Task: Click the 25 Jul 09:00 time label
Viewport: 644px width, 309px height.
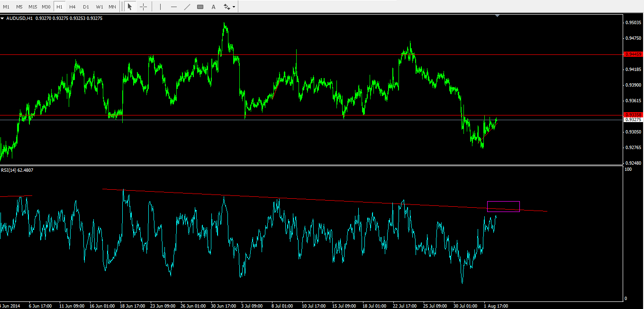Action: 435,306
